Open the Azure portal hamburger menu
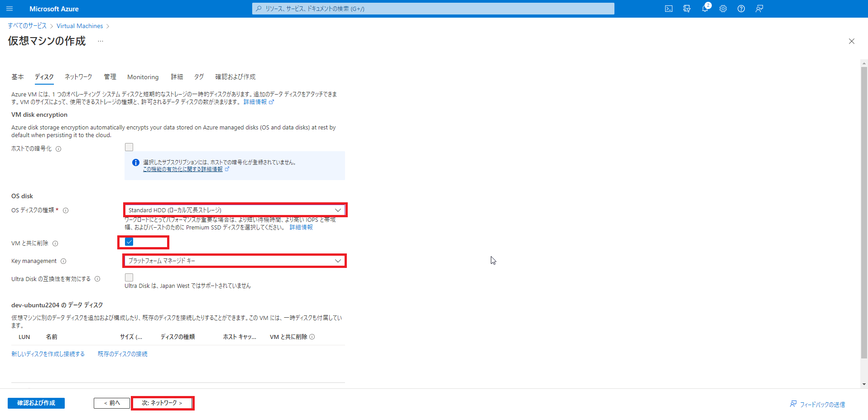The height and width of the screenshot is (420, 868). point(10,9)
